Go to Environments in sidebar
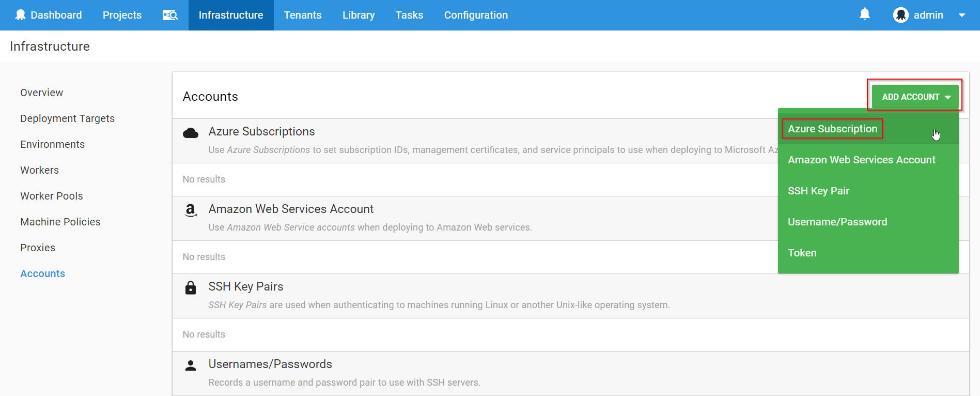 pyautogui.click(x=52, y=144)
